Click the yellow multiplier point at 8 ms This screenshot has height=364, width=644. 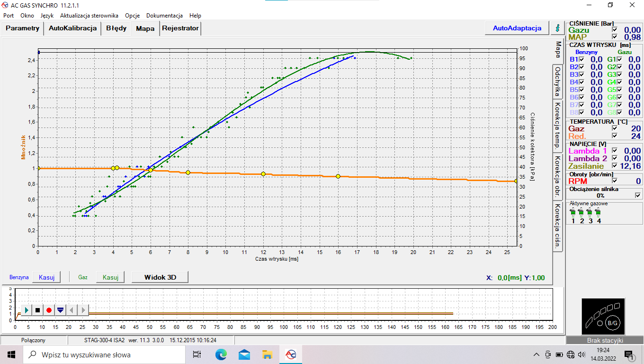188,173
